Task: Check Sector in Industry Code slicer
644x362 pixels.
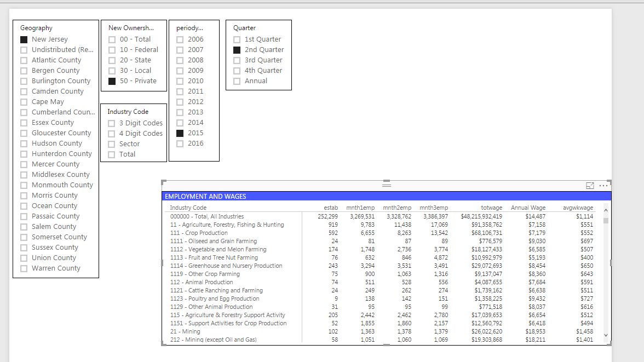Action: [111, 144]
